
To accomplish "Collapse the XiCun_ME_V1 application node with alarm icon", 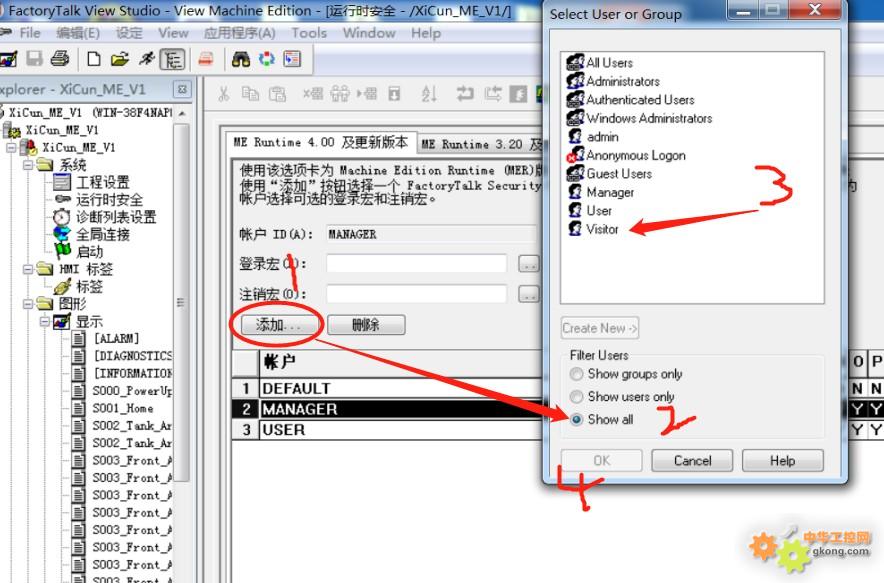I will [11, 147].
